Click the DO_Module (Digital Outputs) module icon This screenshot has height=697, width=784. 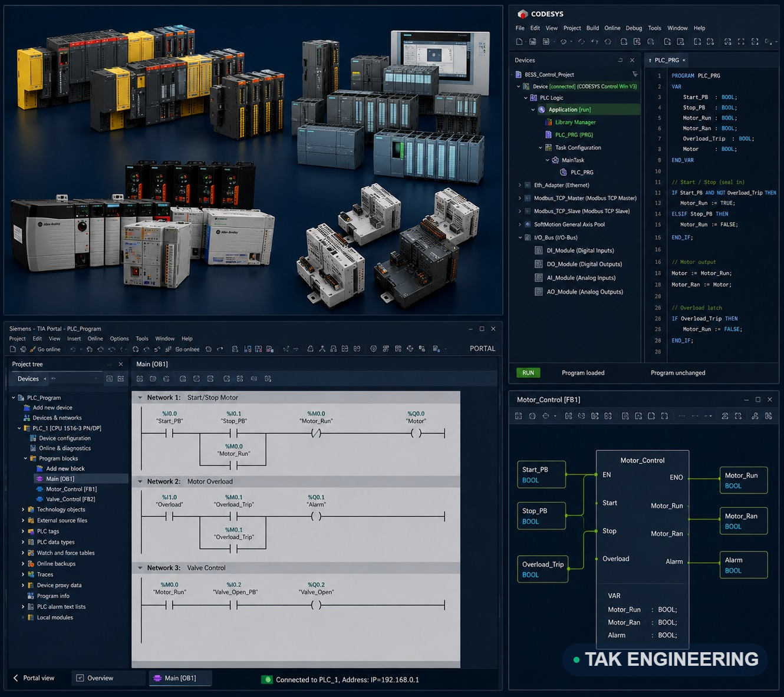point(539,264)
